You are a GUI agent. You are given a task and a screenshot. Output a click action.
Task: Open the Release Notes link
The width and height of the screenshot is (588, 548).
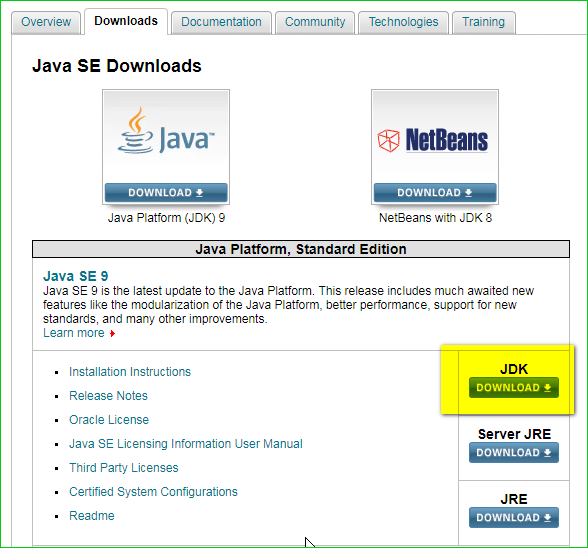click(108, 396)
